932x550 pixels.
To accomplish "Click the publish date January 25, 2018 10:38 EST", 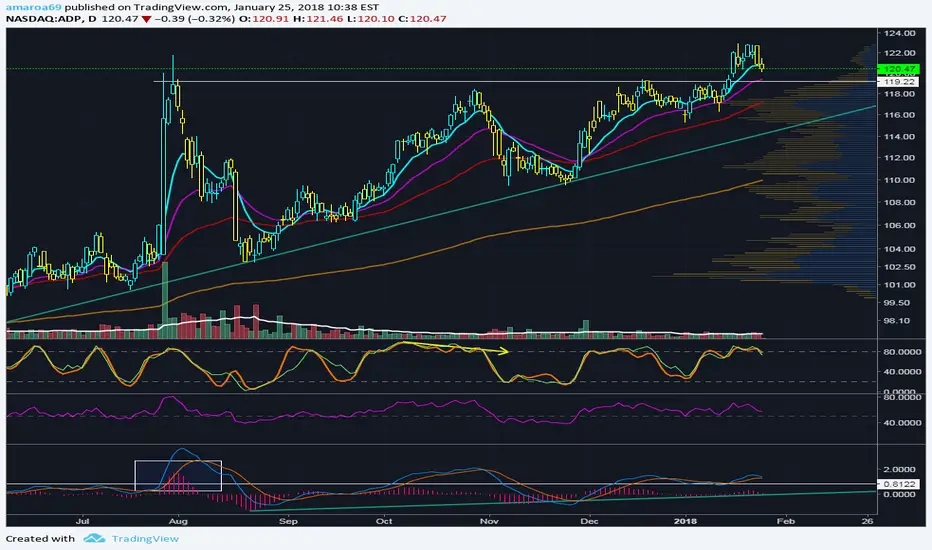I will [306, 7].
